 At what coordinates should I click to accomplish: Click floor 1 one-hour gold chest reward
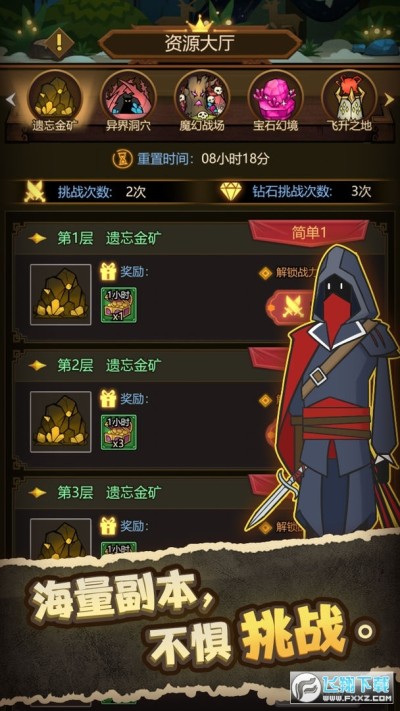click(x=118, y=305)
